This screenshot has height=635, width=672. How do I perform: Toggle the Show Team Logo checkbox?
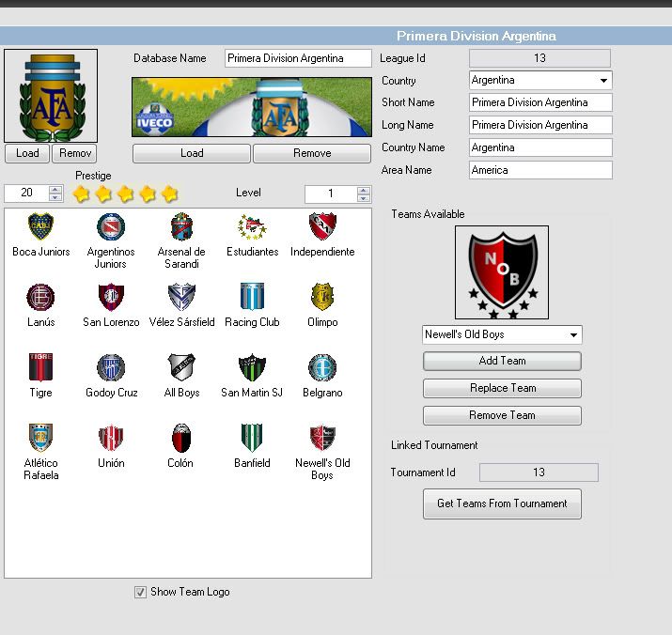[140, 592]
